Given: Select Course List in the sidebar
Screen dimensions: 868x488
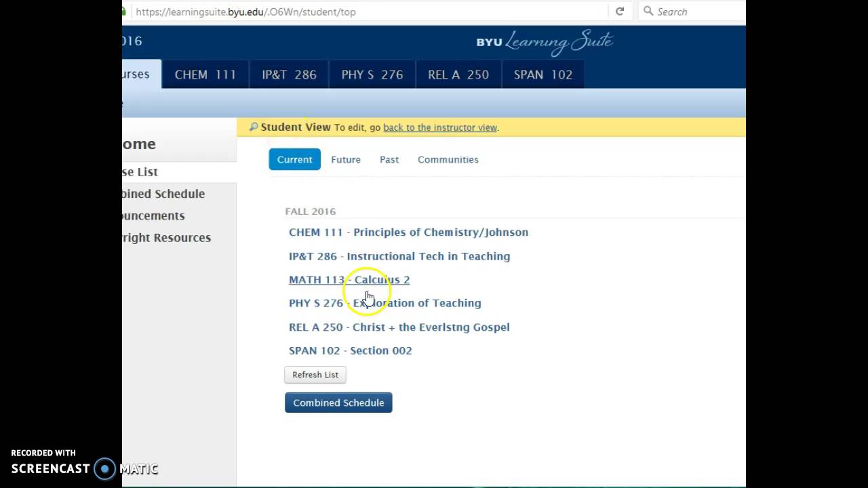Looking at the screenshot, I should pos(179,172).
